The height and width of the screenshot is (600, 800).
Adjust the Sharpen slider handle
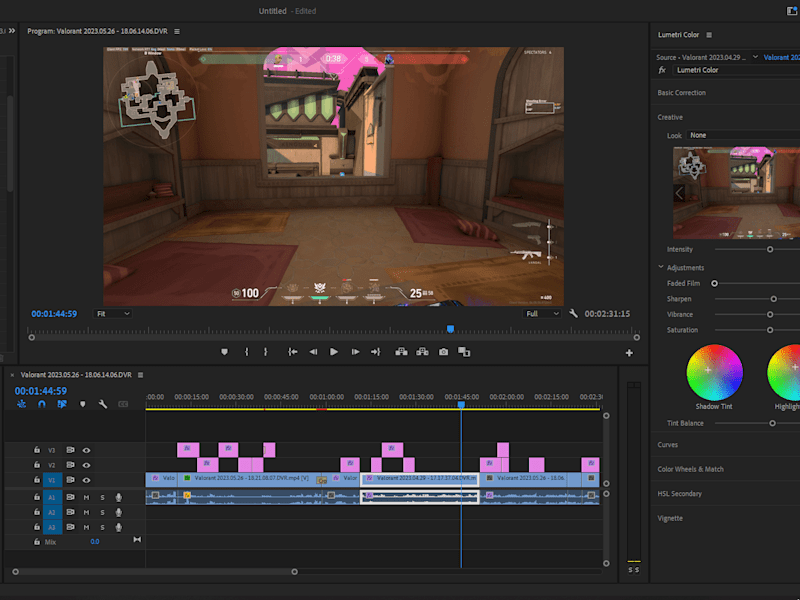(773, 299)
